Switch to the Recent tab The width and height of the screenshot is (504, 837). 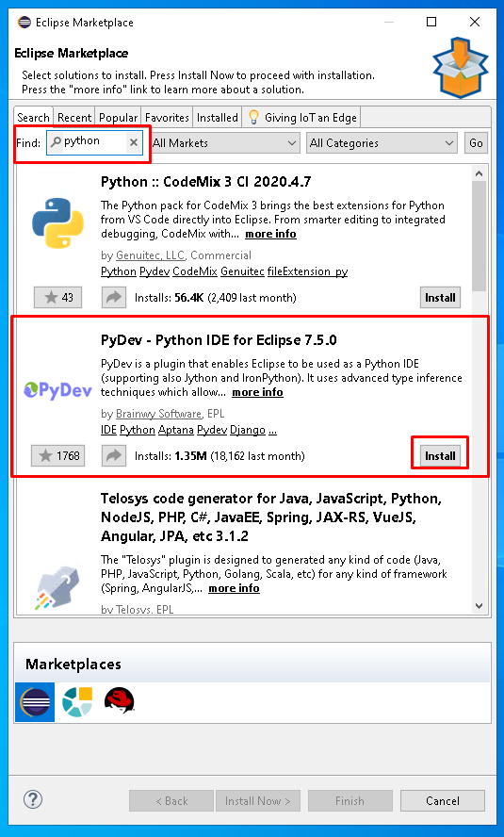74,118
